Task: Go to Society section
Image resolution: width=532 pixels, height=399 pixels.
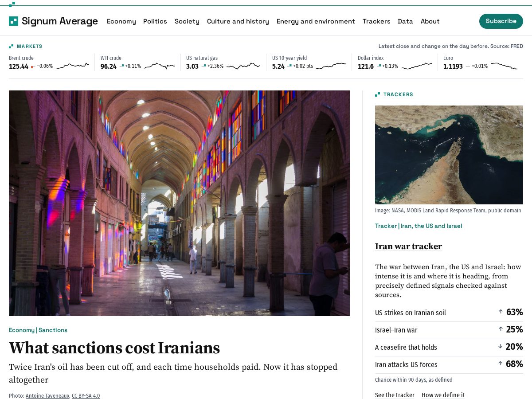Action: 187,21
